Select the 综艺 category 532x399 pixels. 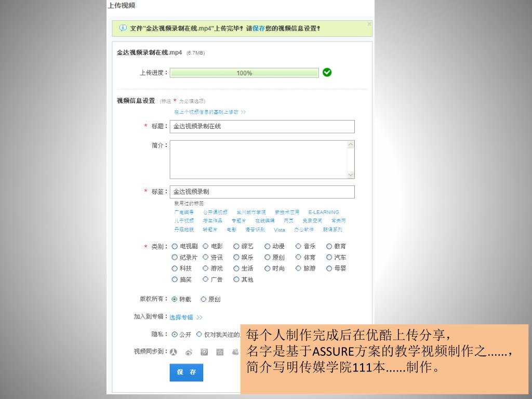[x=236, y=246]
